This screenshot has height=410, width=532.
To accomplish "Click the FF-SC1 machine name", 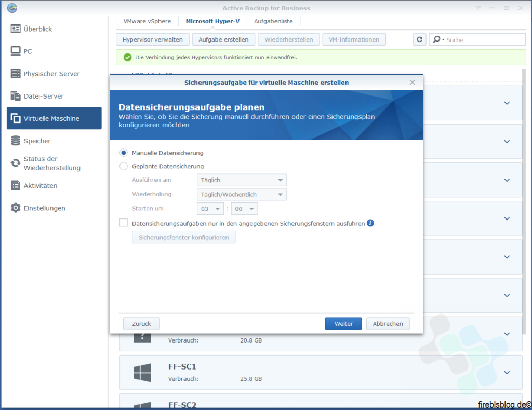I will point(182,366).
